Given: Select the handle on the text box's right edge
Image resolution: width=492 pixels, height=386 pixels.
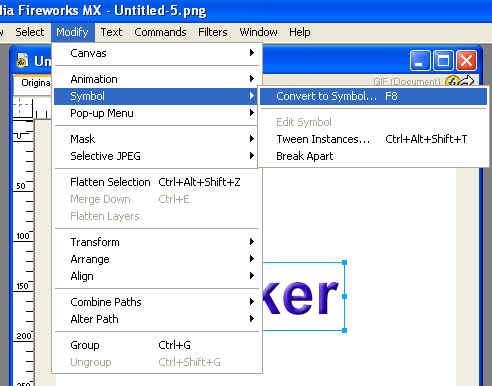Looking at the screenshot, I should [345, 296].
